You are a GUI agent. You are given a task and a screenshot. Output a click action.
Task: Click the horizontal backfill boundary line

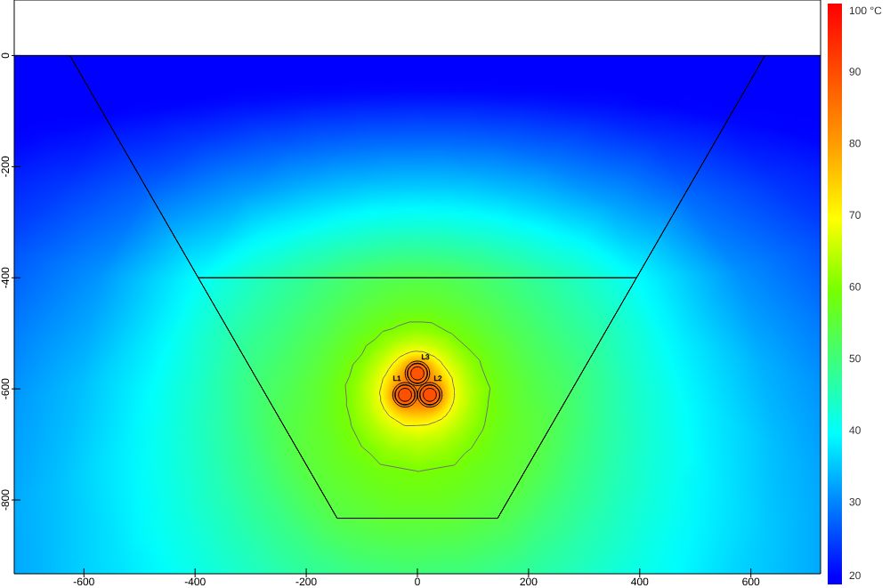(417, 278)
